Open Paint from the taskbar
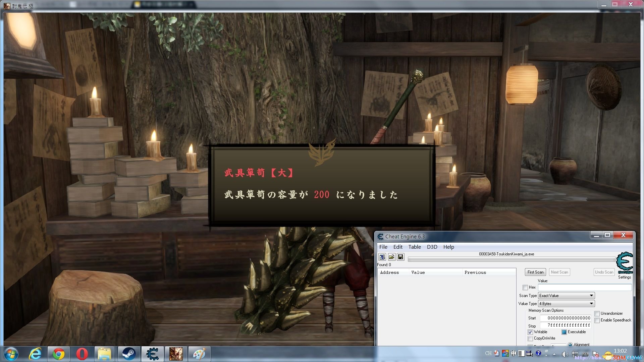Screen dimensions: 644x362 point(199,354)
